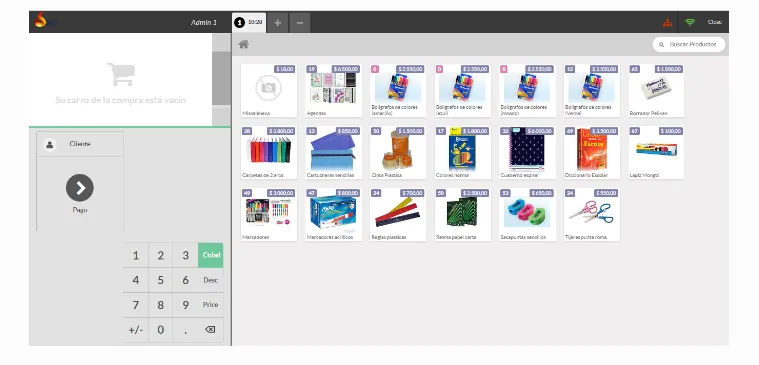Add Cinta Plastica product

tap(398, 152)
